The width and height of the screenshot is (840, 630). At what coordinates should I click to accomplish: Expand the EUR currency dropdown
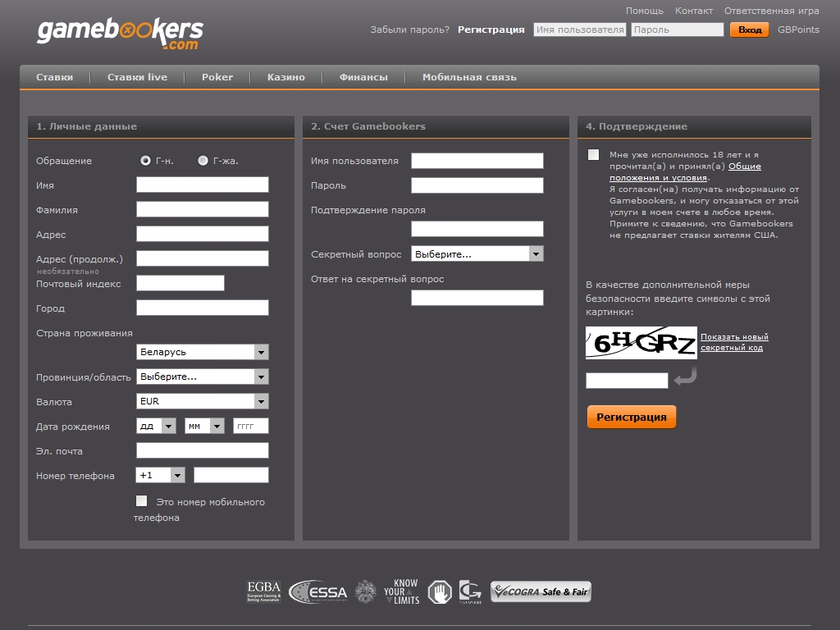pos(202,401)
